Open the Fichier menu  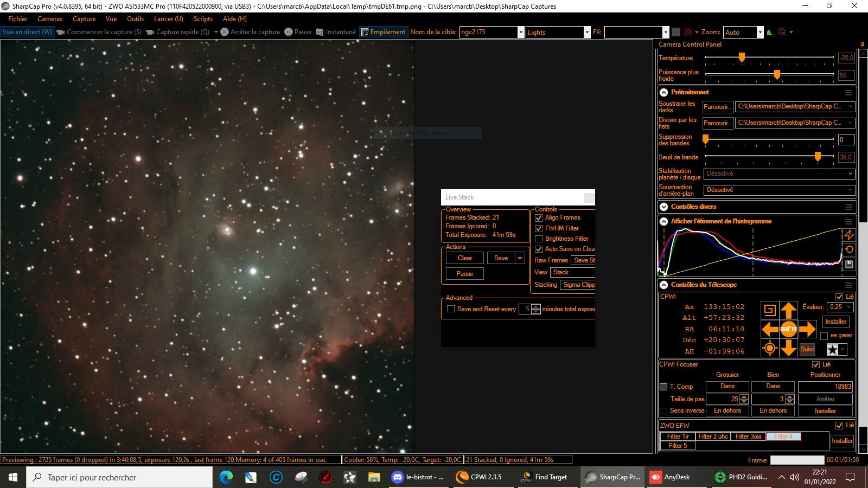[x=18, y=19]
